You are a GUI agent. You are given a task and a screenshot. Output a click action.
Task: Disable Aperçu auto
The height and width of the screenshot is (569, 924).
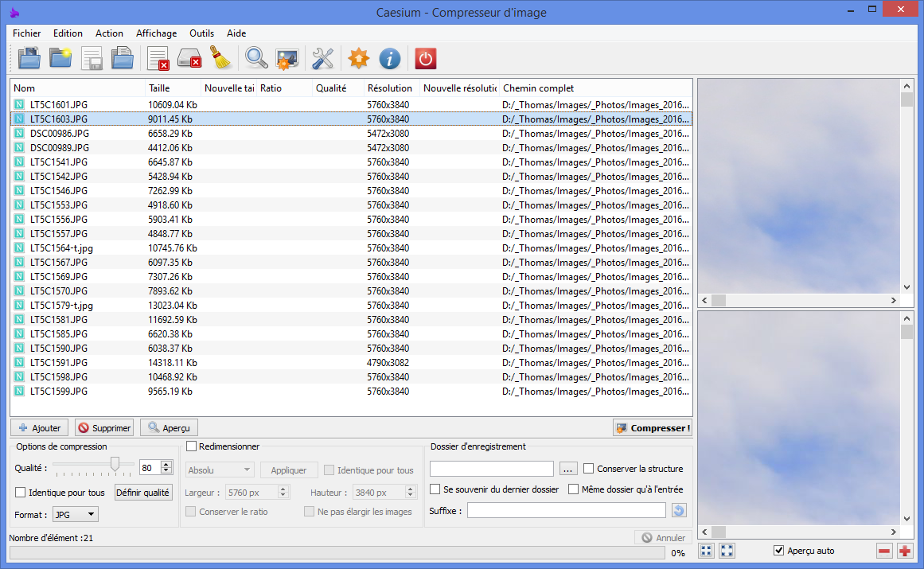(x=778, y=550)
